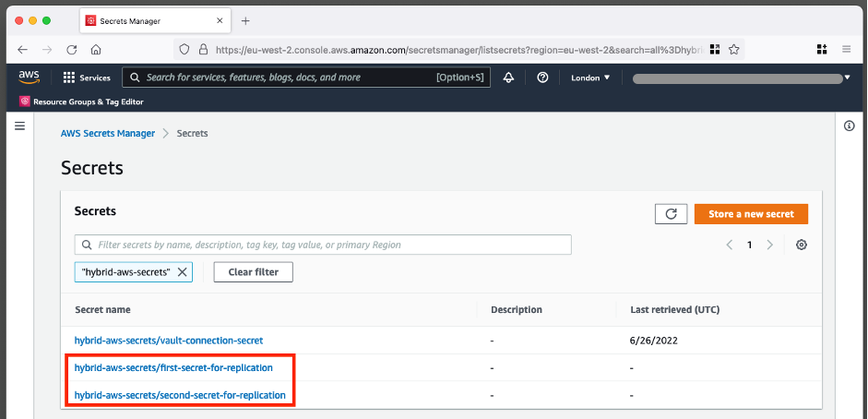This screenshot has width=868, height=419.
Task: Toggle the left side navigation hamburger
Action: click(20, 126)
